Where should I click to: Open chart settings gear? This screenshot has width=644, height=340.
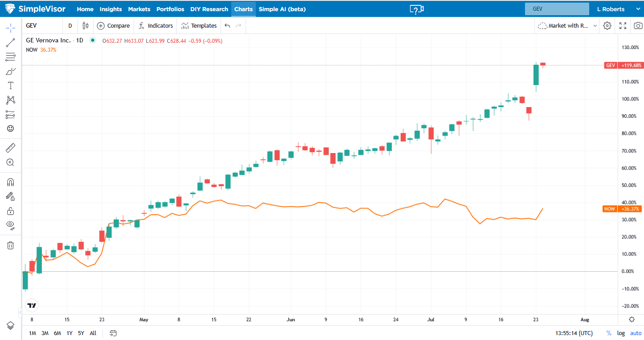[x=607, y=26]
